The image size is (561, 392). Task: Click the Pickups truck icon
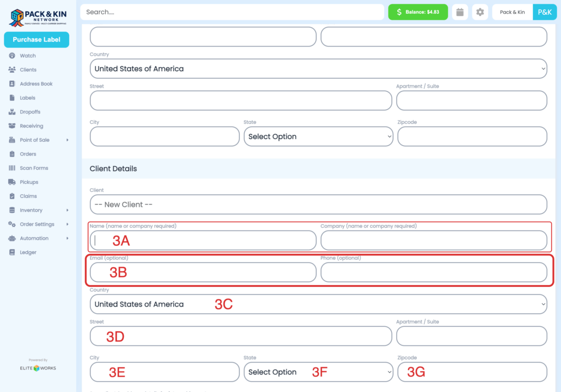pos(12,182)
